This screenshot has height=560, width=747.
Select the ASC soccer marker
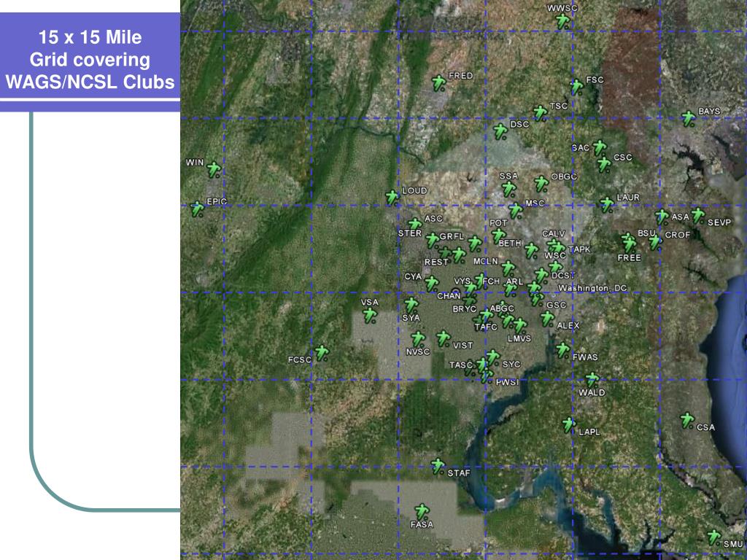[415, 225]
